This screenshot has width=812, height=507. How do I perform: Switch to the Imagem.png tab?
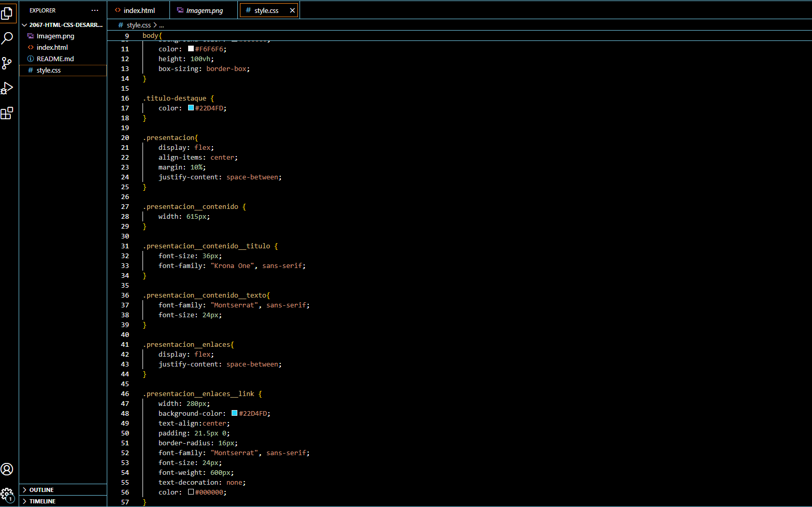pyautogui.click(x=204, y=10)
